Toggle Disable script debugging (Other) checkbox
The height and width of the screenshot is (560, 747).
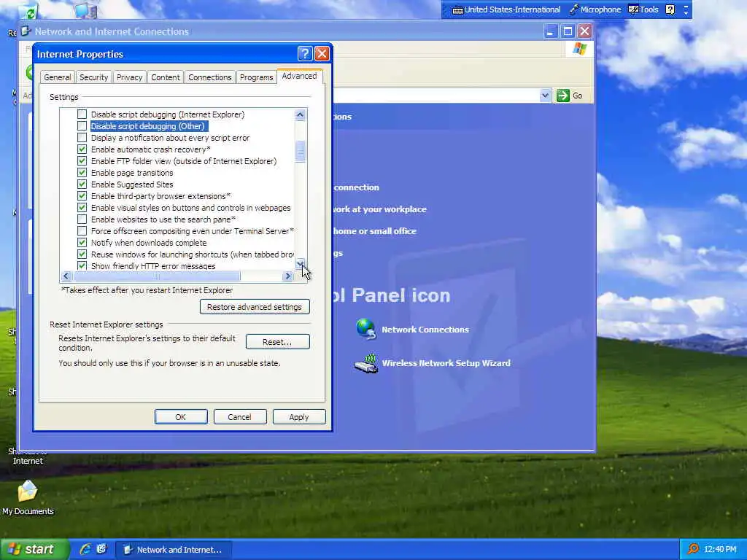coord(82,125)
